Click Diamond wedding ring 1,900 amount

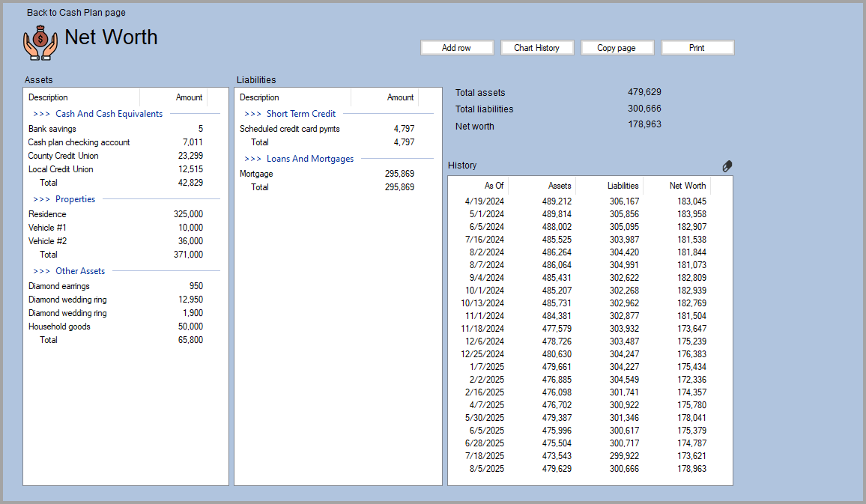(193, 313)
